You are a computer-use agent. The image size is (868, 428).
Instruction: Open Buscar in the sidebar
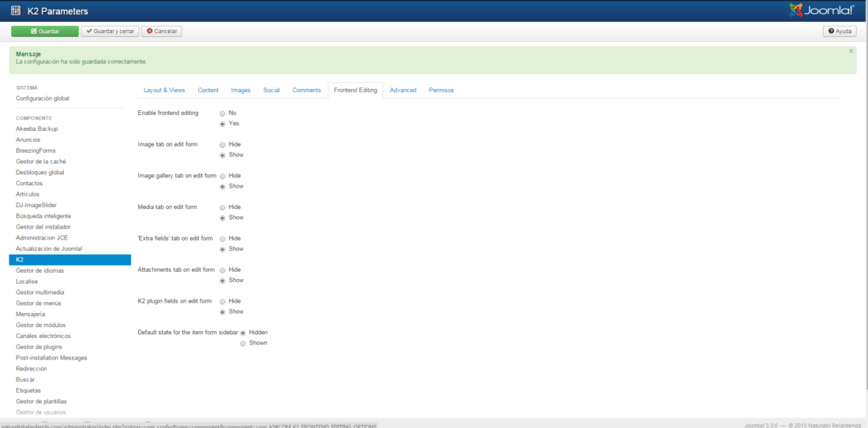click(x=25, y=379)
